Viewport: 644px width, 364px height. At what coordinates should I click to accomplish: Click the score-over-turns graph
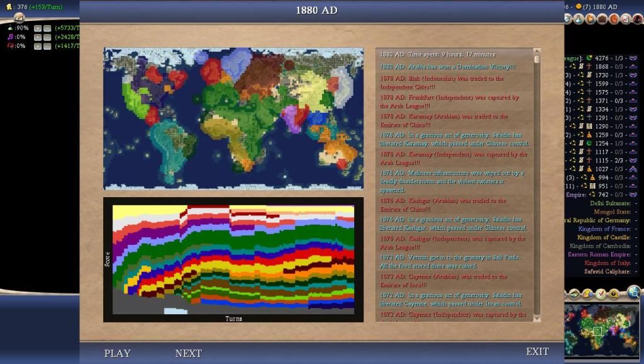[233, 259]
